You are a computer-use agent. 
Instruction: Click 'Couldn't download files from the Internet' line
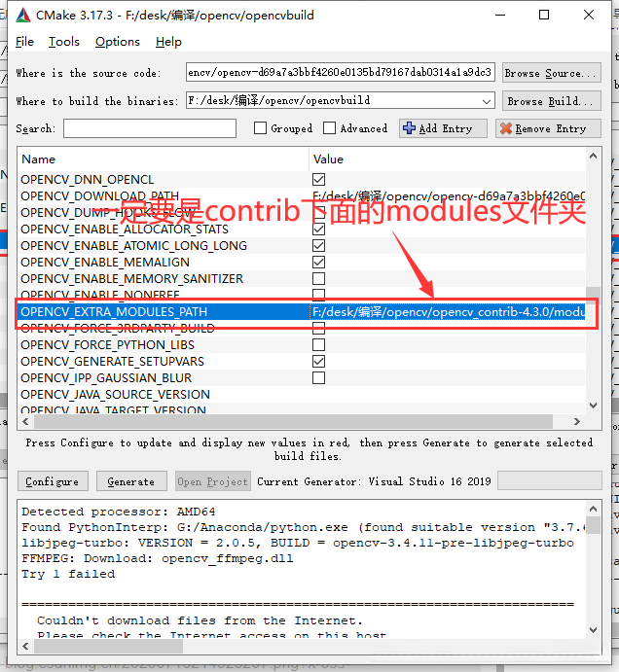(200, 620)
